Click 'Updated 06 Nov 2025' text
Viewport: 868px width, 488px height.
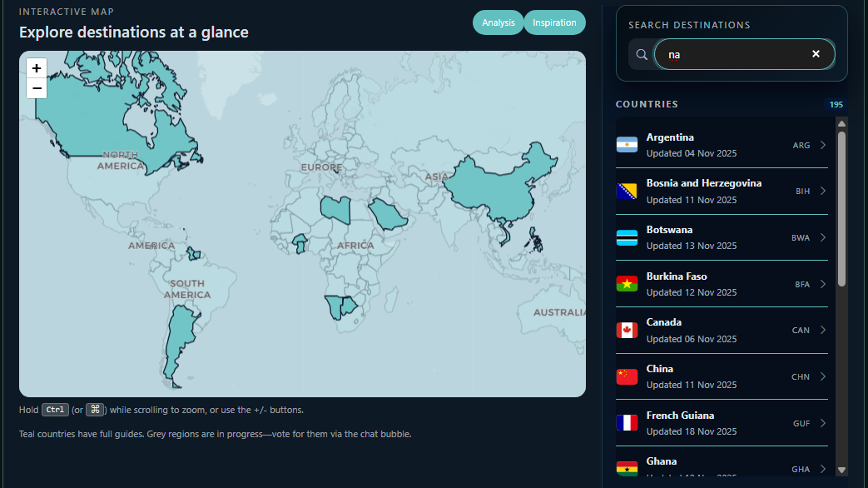pos(692,339)
